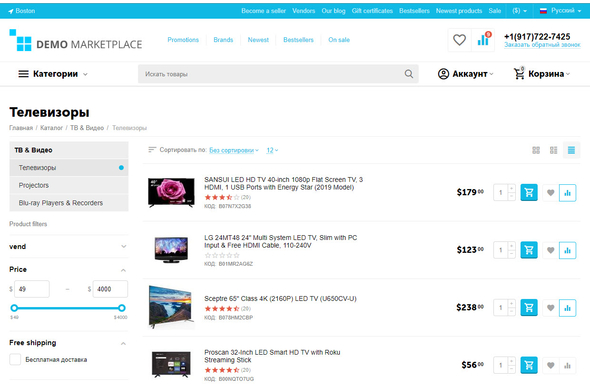Check the Бесплатная доставка checkbox
Viewport: 590px width, 391px height.
[x=15, y=359]
